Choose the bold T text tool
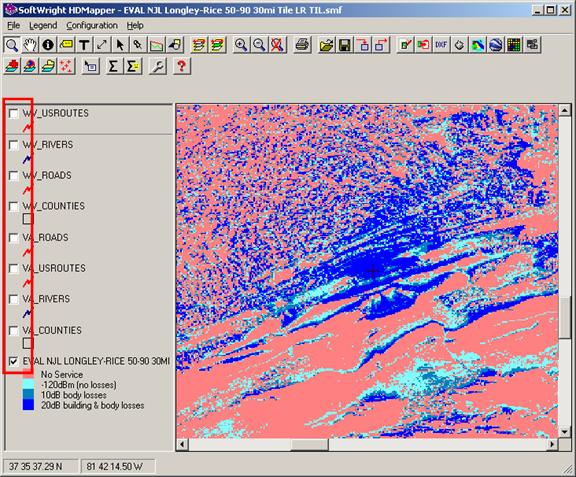This screenshot has width=576, height=477. [x=84, y=45]
